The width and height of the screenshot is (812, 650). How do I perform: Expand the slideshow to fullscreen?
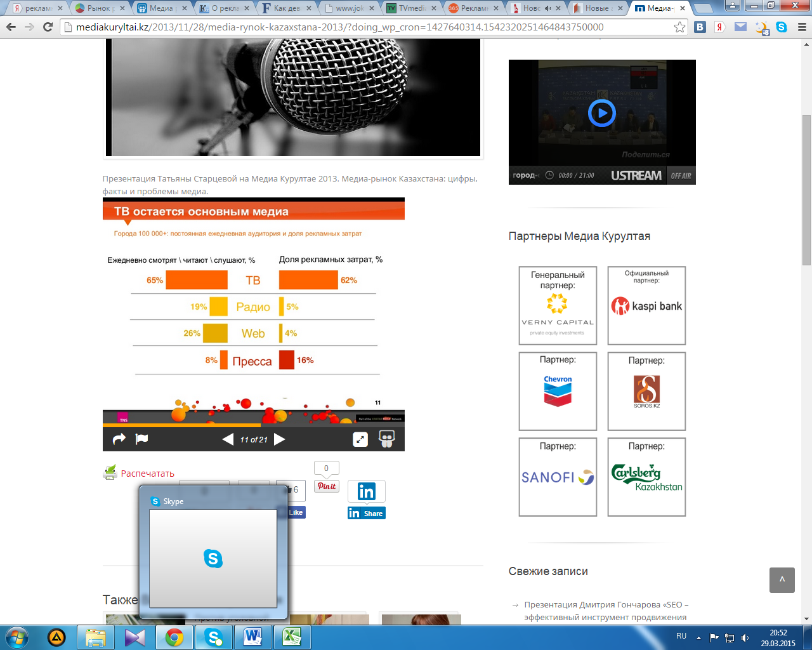(x=360, y=439)
